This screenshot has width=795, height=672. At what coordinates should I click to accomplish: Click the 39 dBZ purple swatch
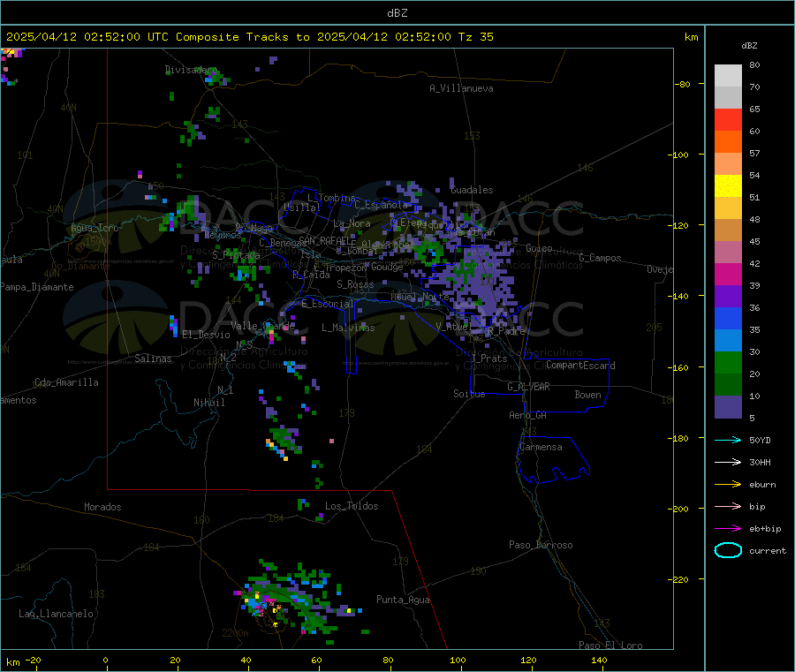pos(728,296)
